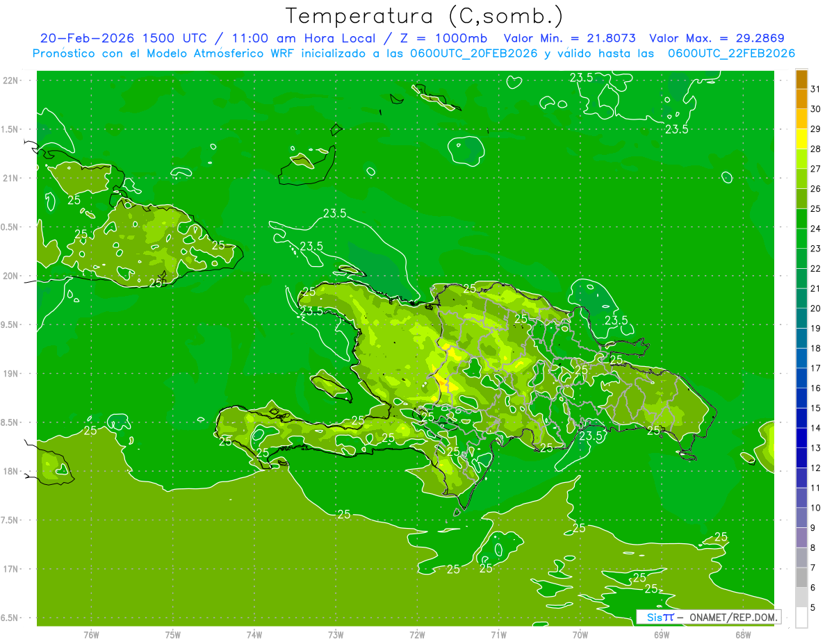Click the '1.5N' latitude axis label
This screenshot has height=644, width=834.
(x=10, y=130)
